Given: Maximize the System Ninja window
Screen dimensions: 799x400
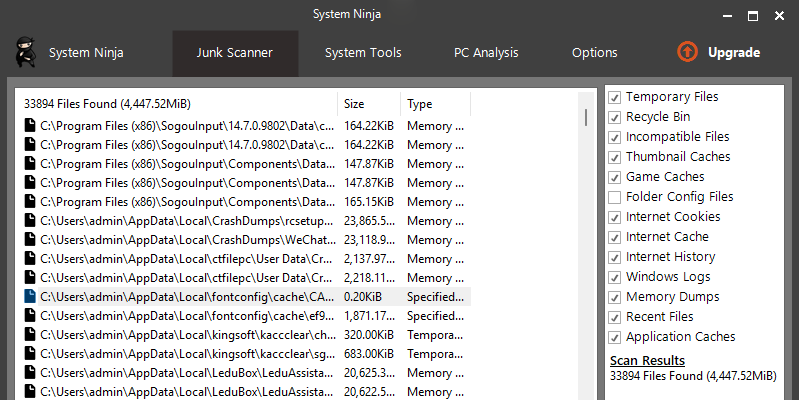Looking at the screenshot, I should coord(753,16).
